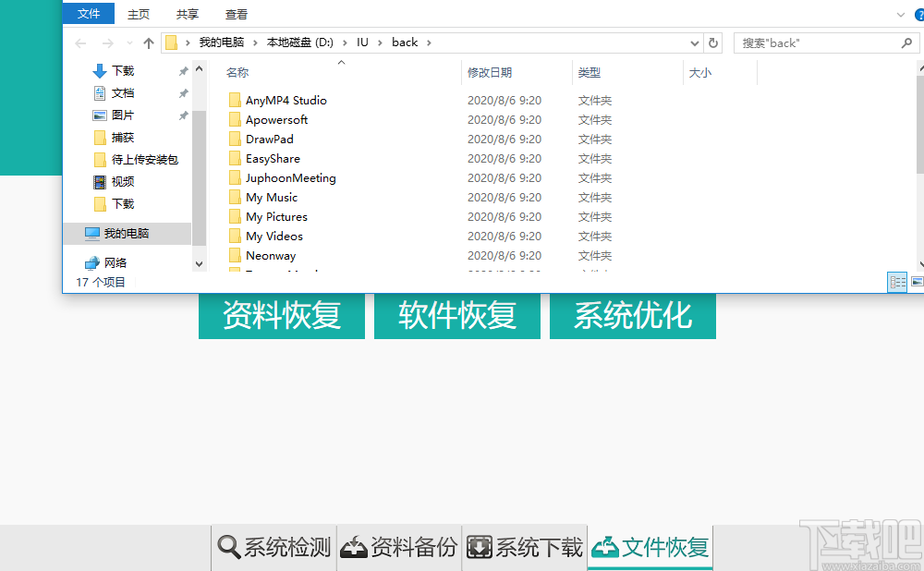924x571 pixels.
Task: Collapse the ribbon with the chevron
Action: coord(899,14)
